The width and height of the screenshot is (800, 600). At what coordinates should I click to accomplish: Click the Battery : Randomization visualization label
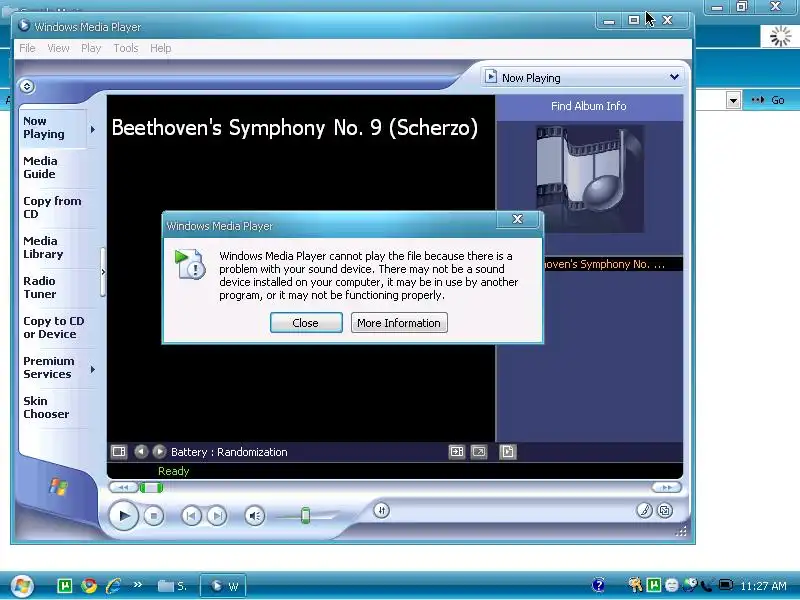pos(229,452)
